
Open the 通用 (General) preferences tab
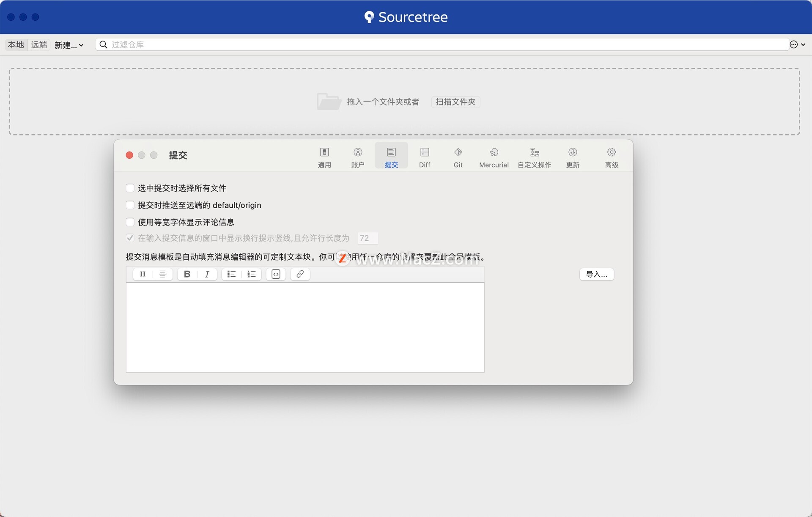coord(324,157)
